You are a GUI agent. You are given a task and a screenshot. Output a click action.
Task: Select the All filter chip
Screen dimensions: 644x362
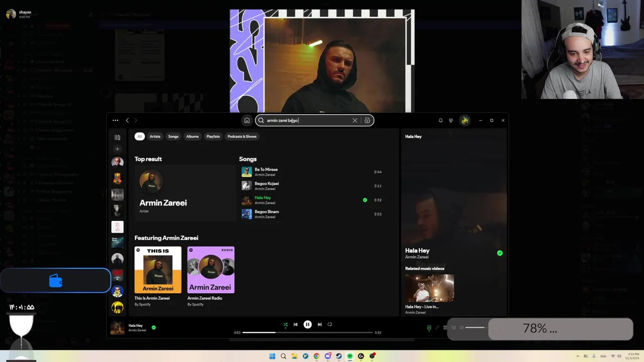click(139, 136)
